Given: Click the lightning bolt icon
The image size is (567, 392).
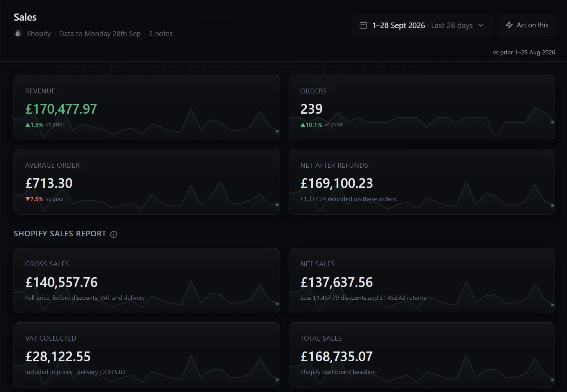Looking at the screenshot, I should pyautogui.click(x=509, y=25).
